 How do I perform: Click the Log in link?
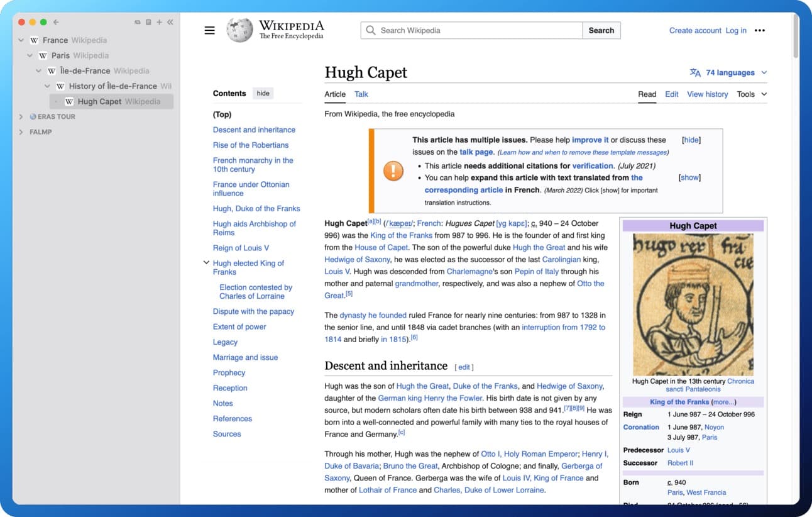pos(735,30)
